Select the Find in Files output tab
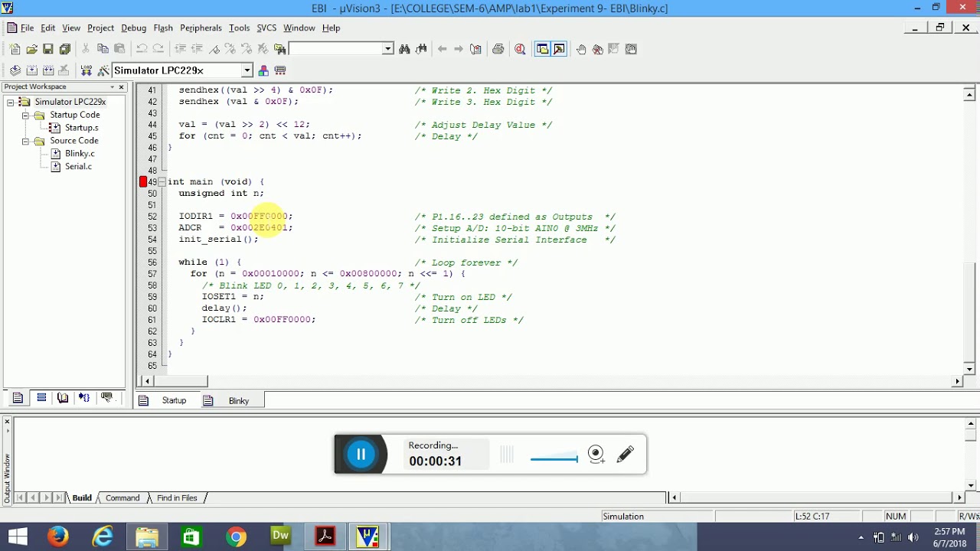This screenshot has height=551, width=980. (177, 498)
